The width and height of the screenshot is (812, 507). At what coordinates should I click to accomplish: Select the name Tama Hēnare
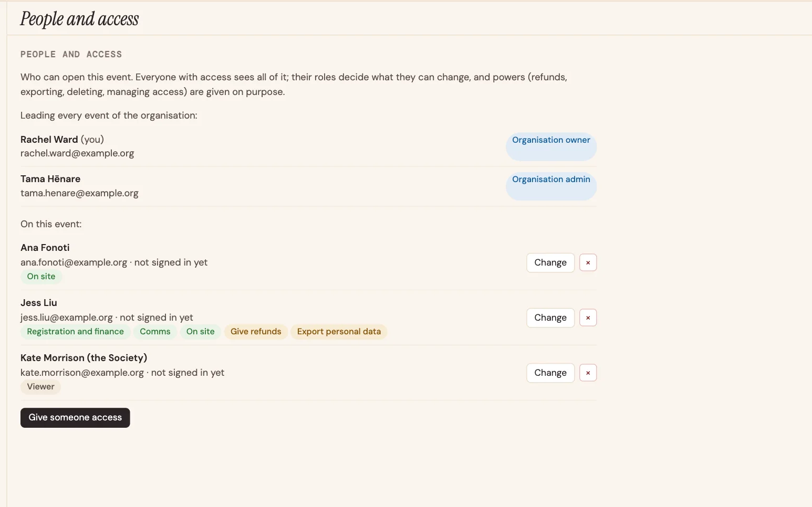coord(50,179)
